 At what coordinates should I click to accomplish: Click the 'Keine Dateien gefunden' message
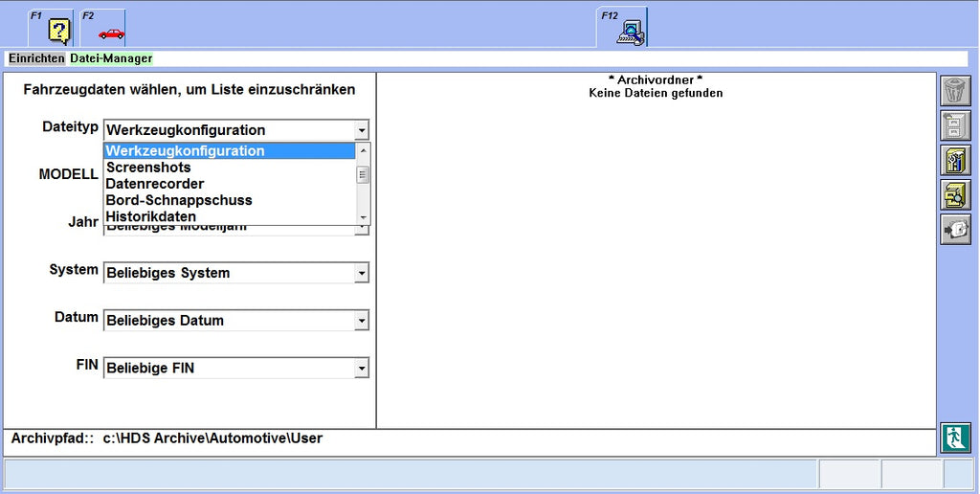(656, 93)
